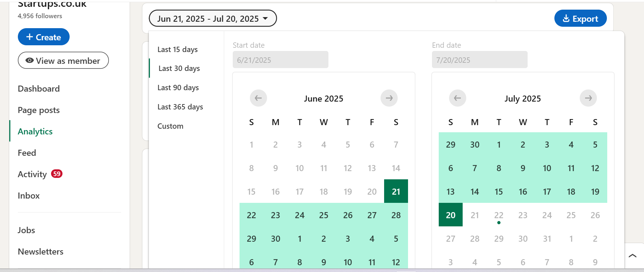644x272 pixels.
Task: Open the Analytics section in sidebar
Action: (35, 132)
